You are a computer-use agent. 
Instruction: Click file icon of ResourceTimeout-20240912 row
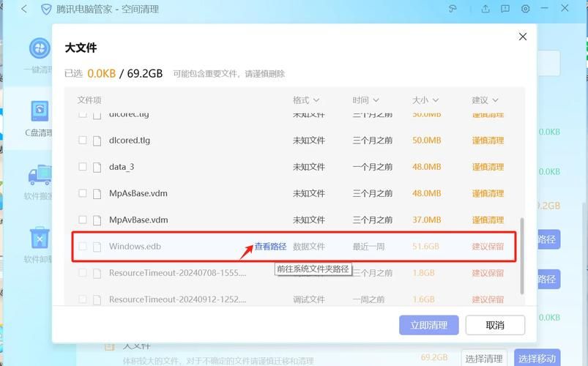pyautogui.click(x=97, y=299)
